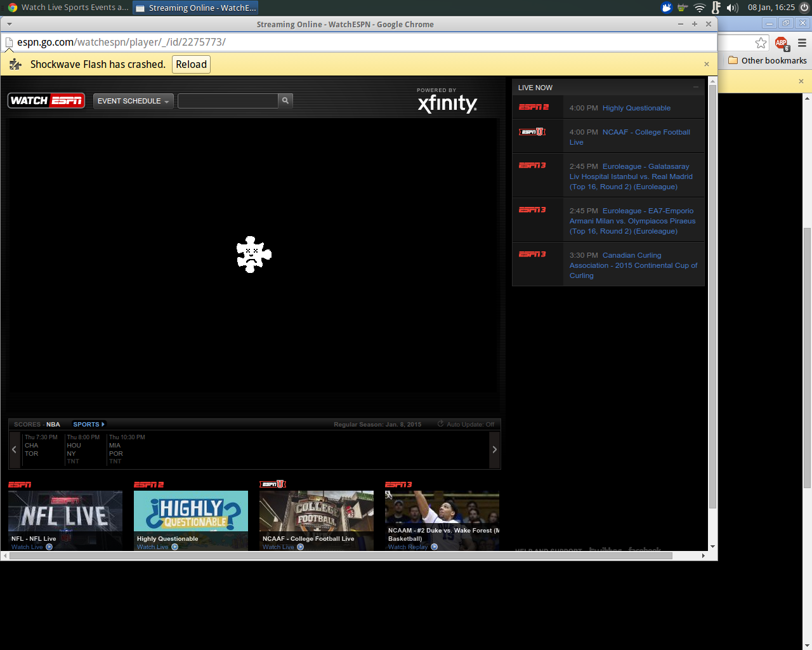This screenshot has height=650, width=812.
Task: Click the Wi-Fi icon in system tray
Action: pos(699,8)
